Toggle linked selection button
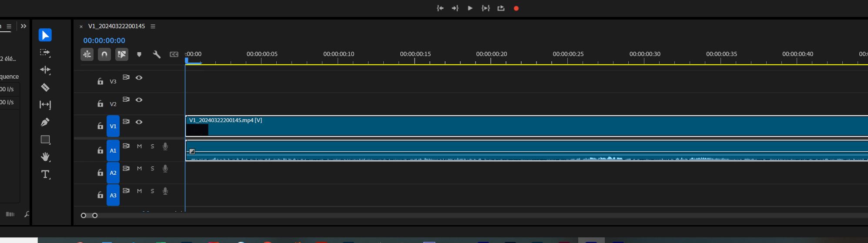Screen dimensions: 868x243 coord(122,54)
